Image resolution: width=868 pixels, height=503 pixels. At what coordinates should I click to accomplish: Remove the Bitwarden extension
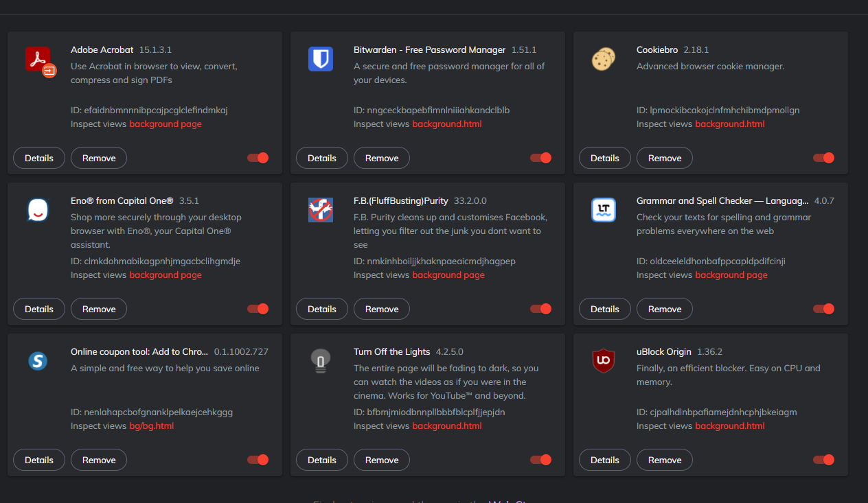[382, 158]
